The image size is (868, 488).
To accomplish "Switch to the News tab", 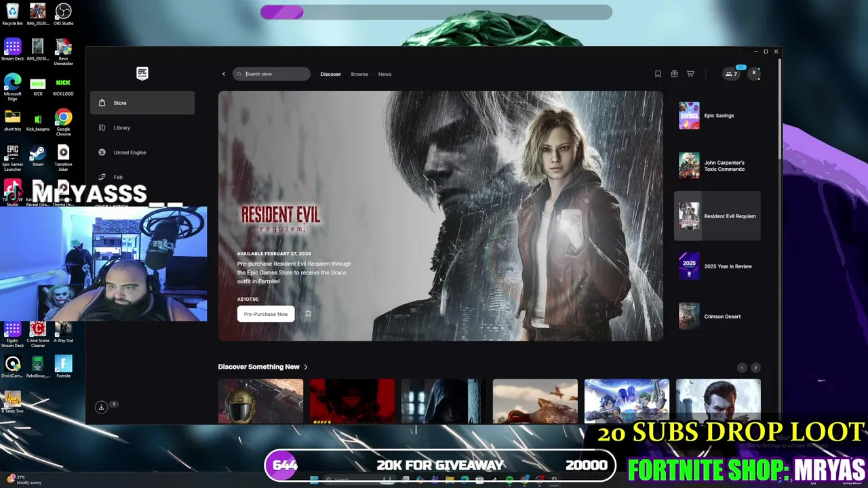I will pos(384,74).
